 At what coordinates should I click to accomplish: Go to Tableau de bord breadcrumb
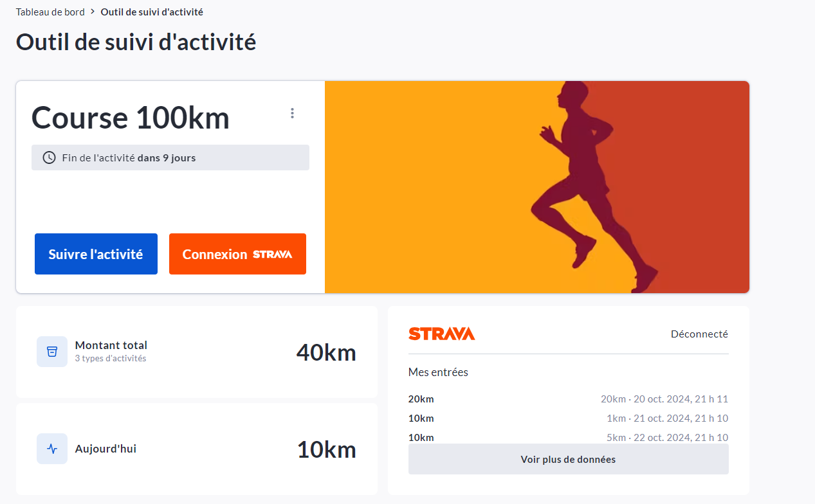(50, 12)
